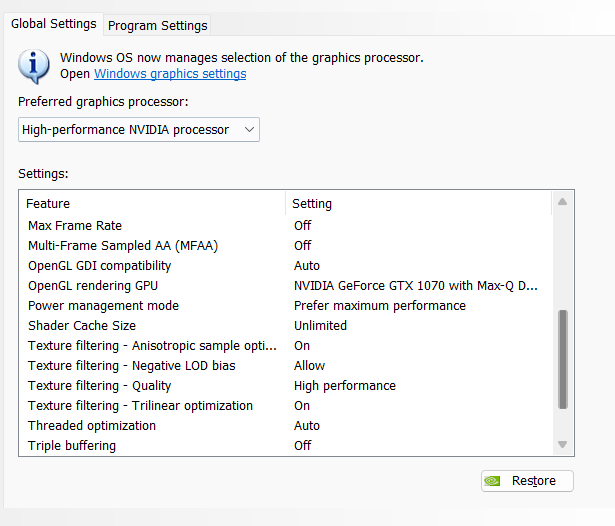This screenshot has height=526, width=615.
Task: Switch to the Program Settings tab
Action: [x=157, y=25]
